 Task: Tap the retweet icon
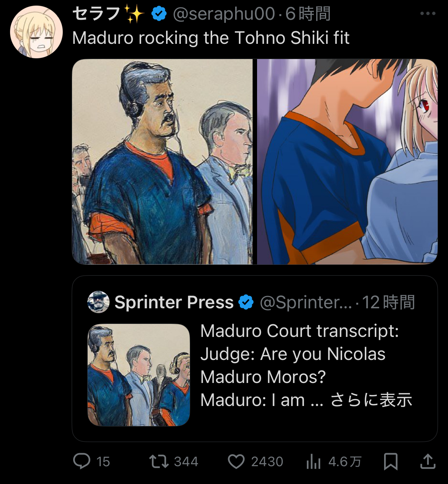159,462
